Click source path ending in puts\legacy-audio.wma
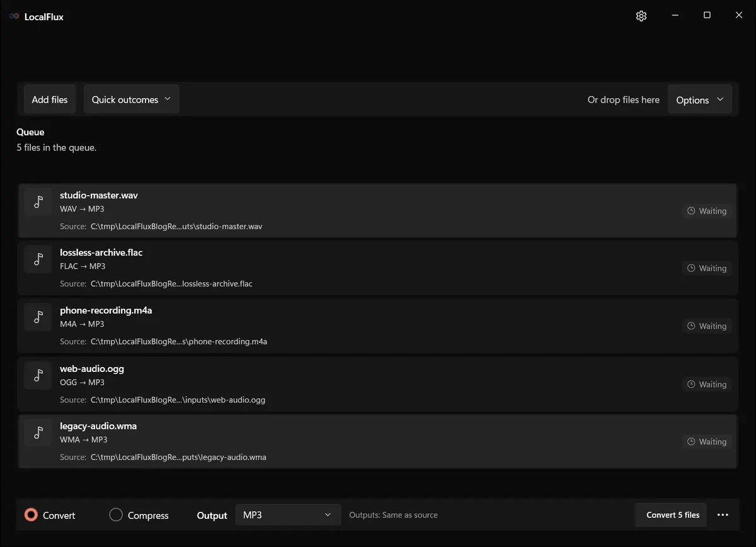The width and height of the screenshot is (756, 547). click(178, 458)
